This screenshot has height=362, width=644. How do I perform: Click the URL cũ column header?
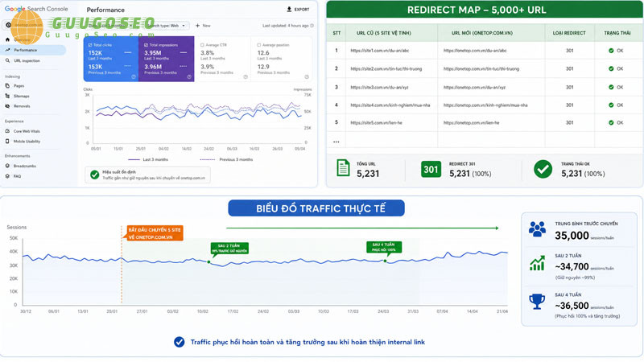coord(384,33)
